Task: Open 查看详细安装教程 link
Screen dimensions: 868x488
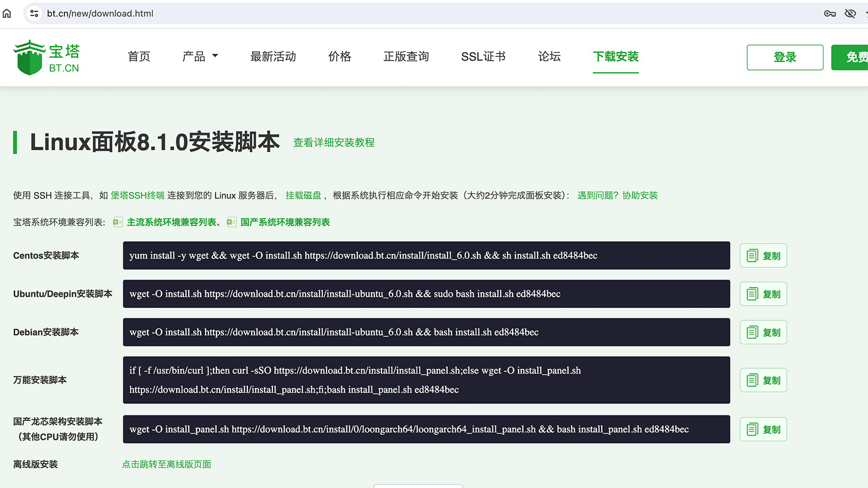Action: pyautogui.click(x=334, y=143)
